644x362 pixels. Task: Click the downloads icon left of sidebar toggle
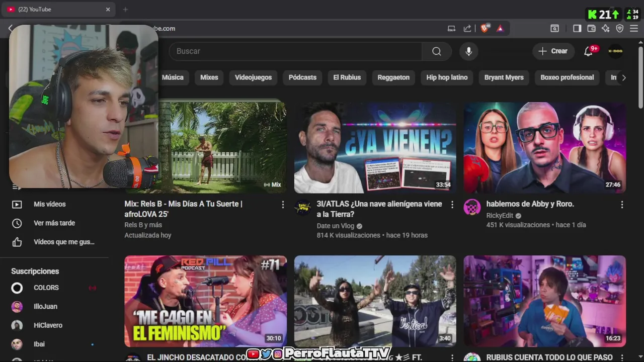[554, 29]
